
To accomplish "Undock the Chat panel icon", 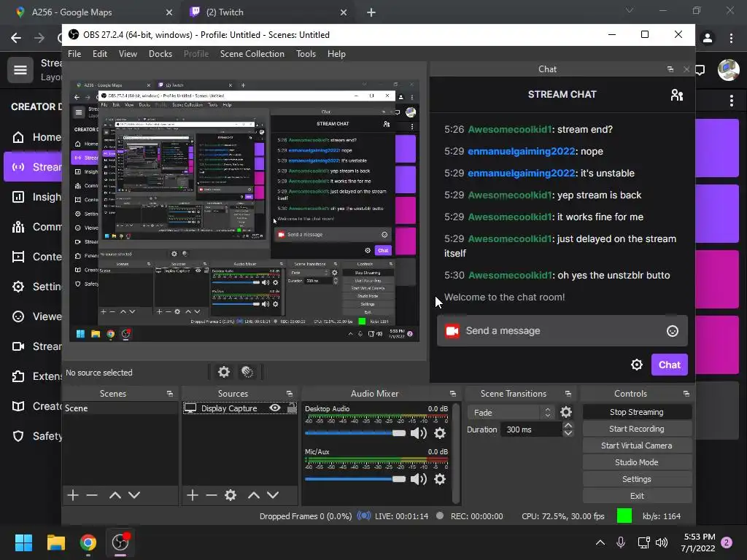I will coord(670,69).
